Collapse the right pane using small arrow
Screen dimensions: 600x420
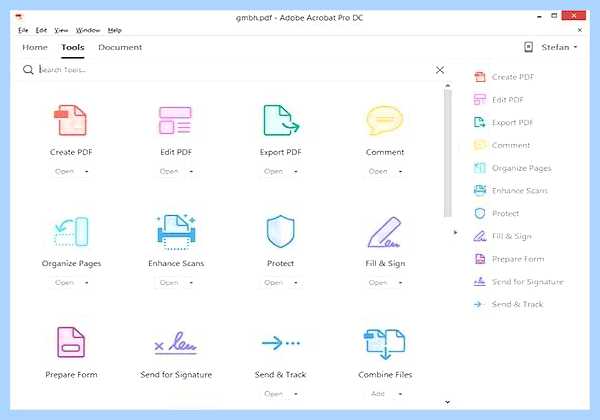[x=455, y=232]
